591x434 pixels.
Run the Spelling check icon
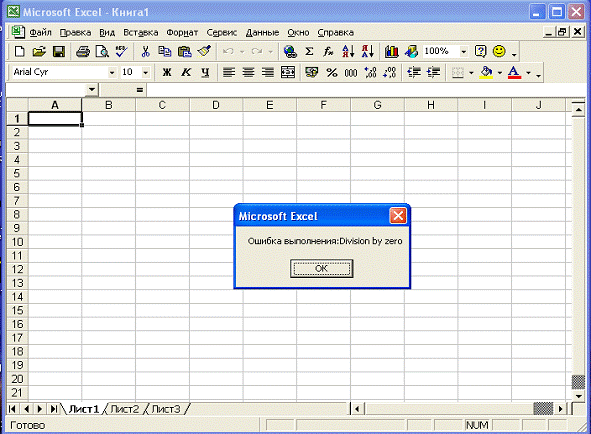pos(122,51)
